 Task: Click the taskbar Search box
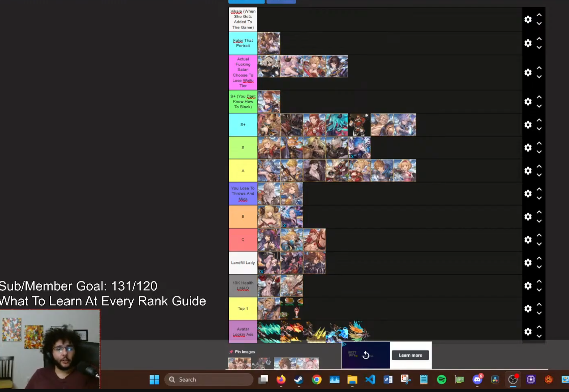click(x=209, y=380)
